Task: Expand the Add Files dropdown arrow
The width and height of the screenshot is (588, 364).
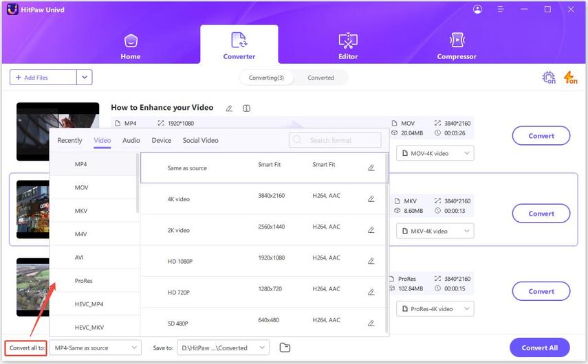Action: coord(85,78)
